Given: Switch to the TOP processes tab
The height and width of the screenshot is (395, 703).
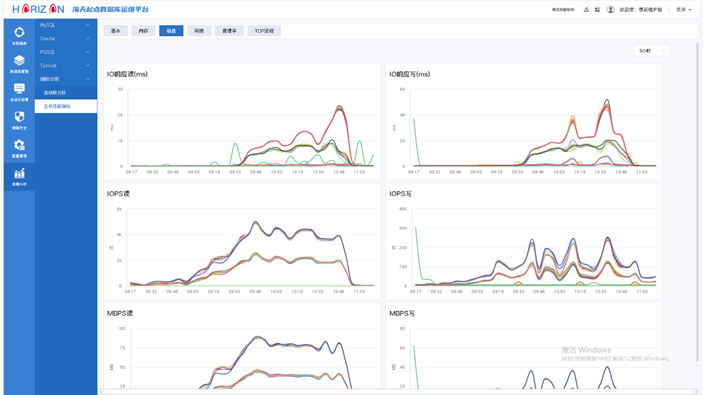Looking at the screenshot, I should pos(264,31).
